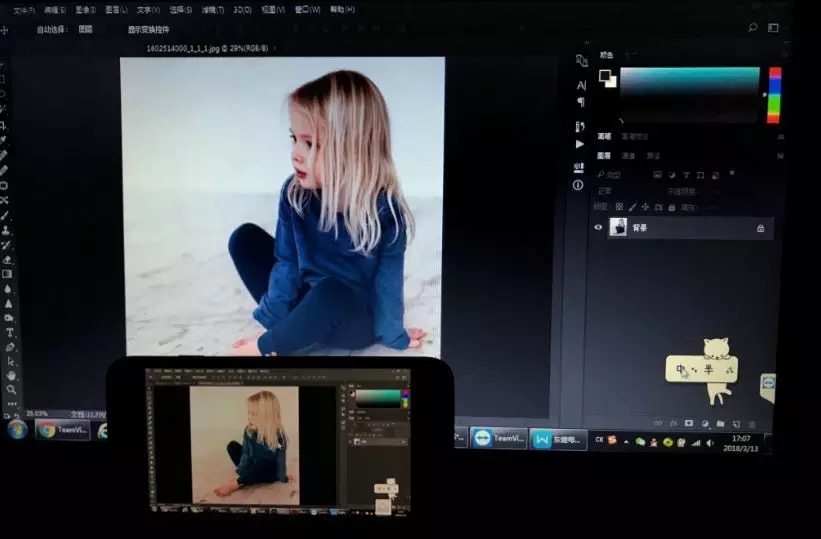Click the 背景 layer thumbnail
821x539 pixels.
click(x=618, y=227)
